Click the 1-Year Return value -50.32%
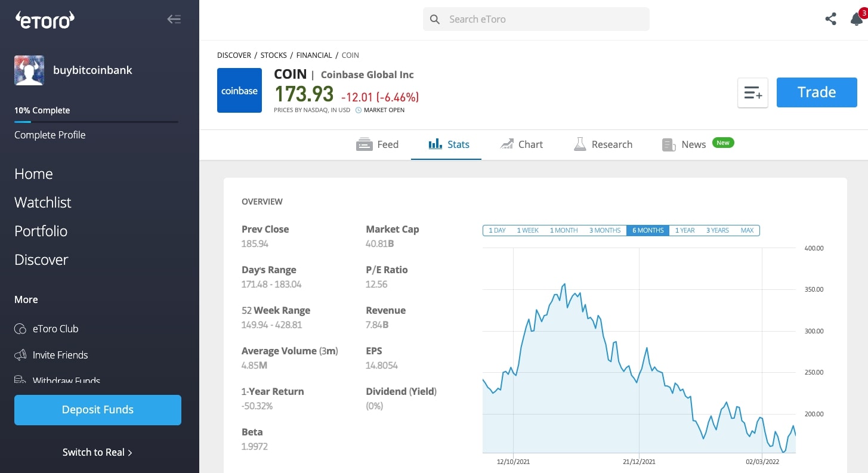 pos(257,406)
